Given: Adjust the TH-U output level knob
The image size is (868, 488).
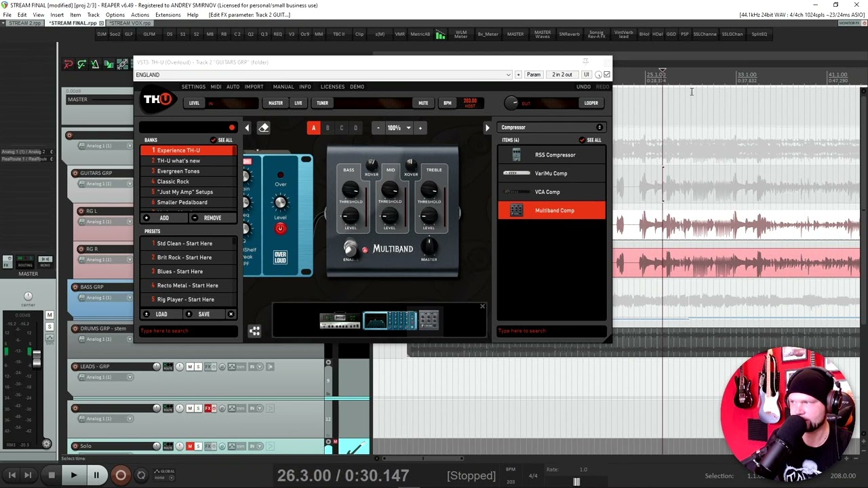Looking at the screenshot, I should [x=511, y=103].
